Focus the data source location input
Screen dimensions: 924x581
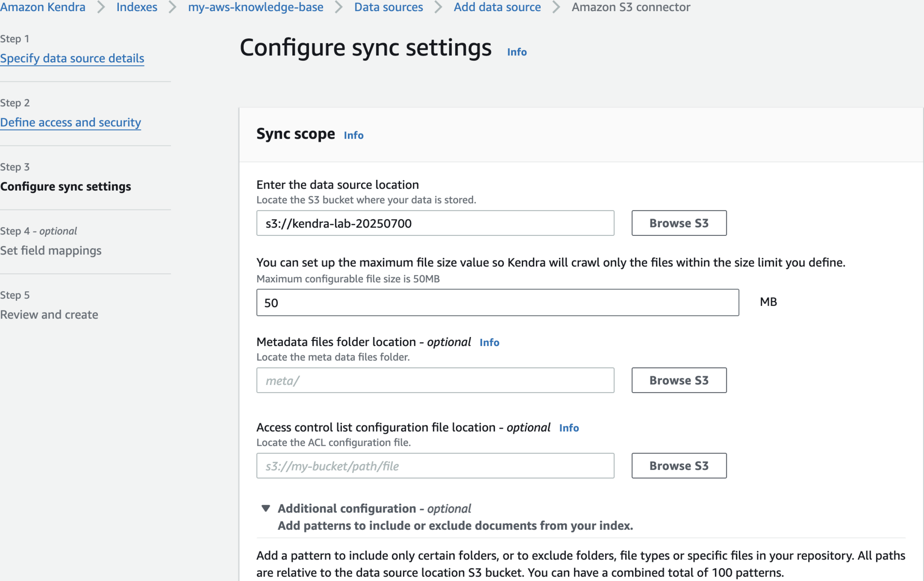pyautogui.click(x=435, y=223)
